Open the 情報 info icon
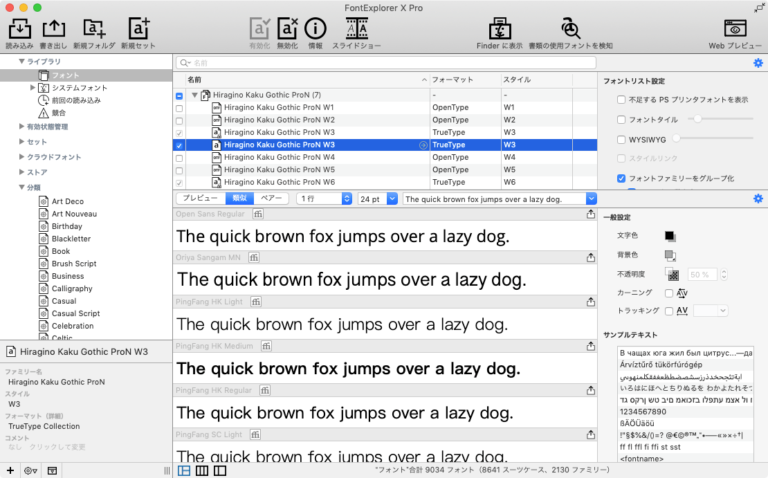 click(x=315, y=29)
